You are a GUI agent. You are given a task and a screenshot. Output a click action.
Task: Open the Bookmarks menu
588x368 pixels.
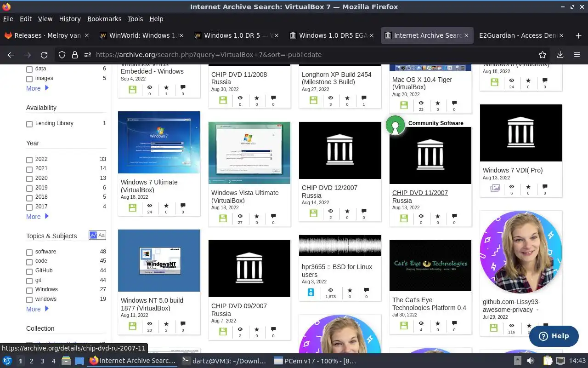pos(104,19)
